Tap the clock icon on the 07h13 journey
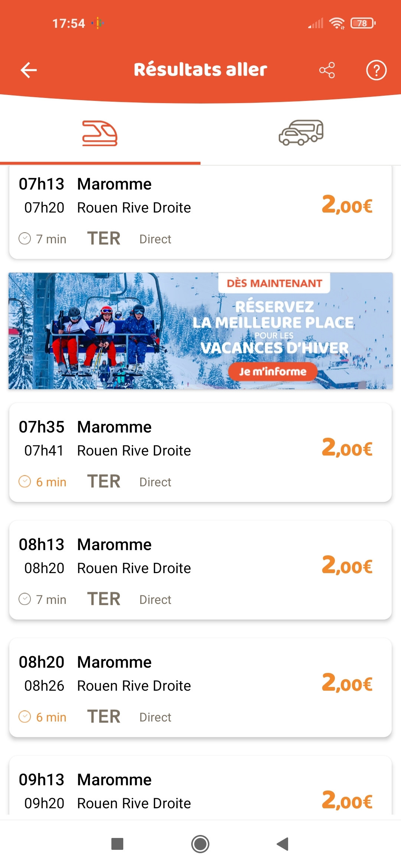Image resolution: width=401 pixels, height=868 pixels. pyautogui.click(x=25, y=239)
